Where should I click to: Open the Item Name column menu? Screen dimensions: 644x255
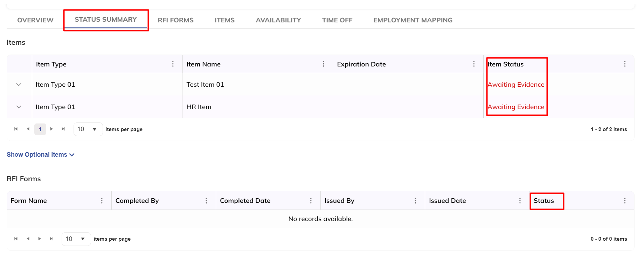pyautogui.click(x=323, y=64)
